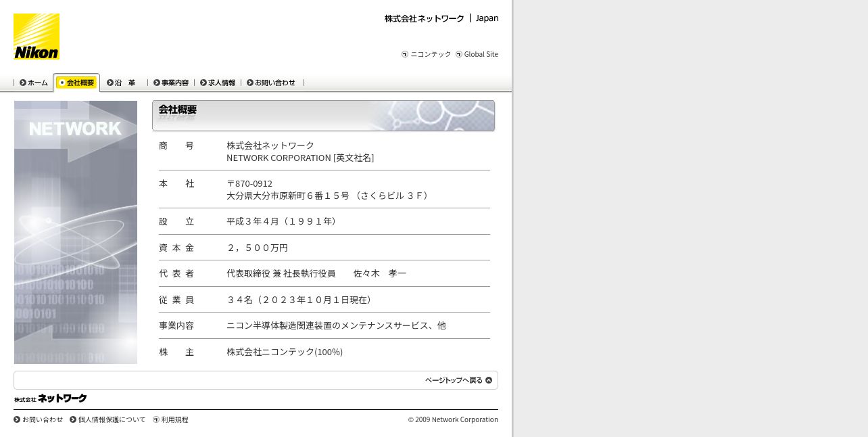Go to the 事業内容 tab
868x437 pixels.
coord(171,83)
